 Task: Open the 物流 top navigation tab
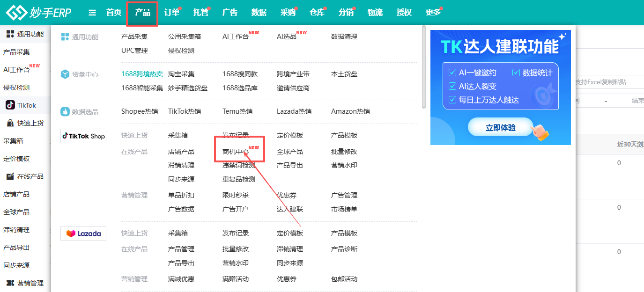pyautogui.click(x=375, y=13)
